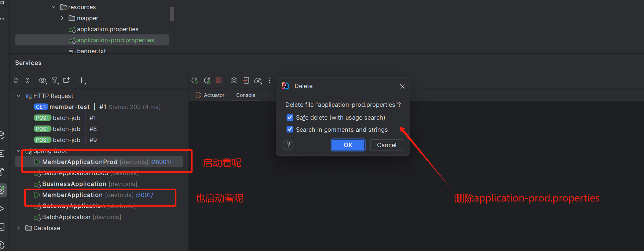Rerun in debug mode icon
644x251 pixels.
[x=207, y=80]
